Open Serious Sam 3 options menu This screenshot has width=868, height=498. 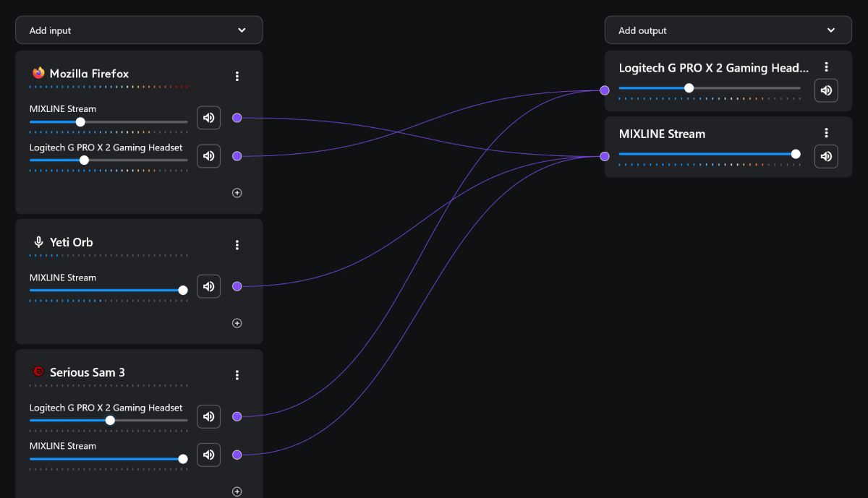click(237, 375)
